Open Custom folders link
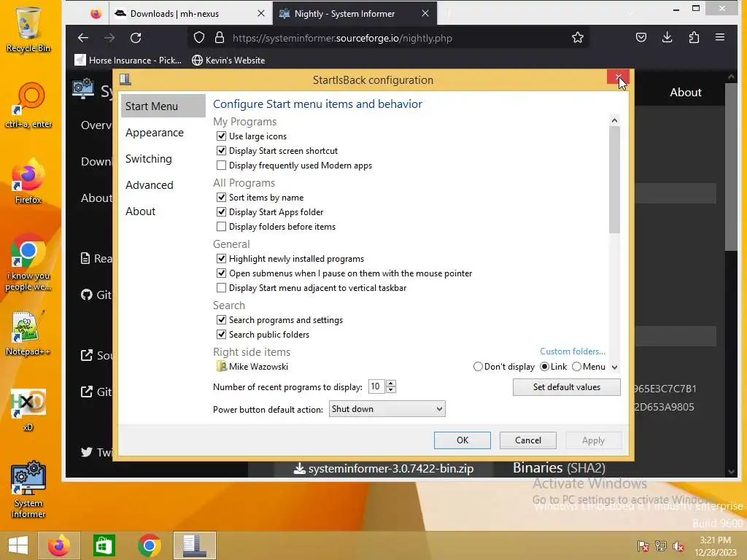Viewport: 747px width, 560px height. [573, 351]
